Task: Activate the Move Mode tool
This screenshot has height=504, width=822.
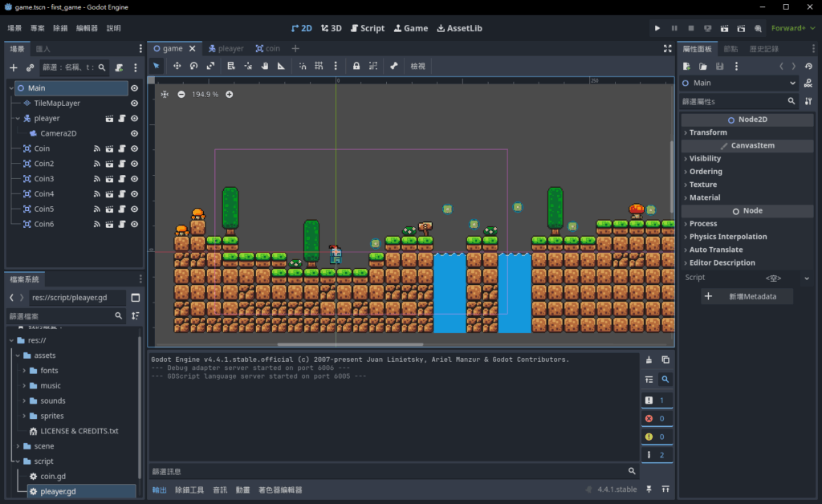Action: click(x=177, y=66)
